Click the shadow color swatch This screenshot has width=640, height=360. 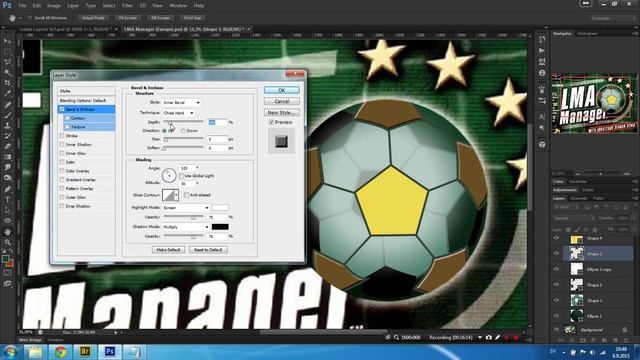click(220, 227)
